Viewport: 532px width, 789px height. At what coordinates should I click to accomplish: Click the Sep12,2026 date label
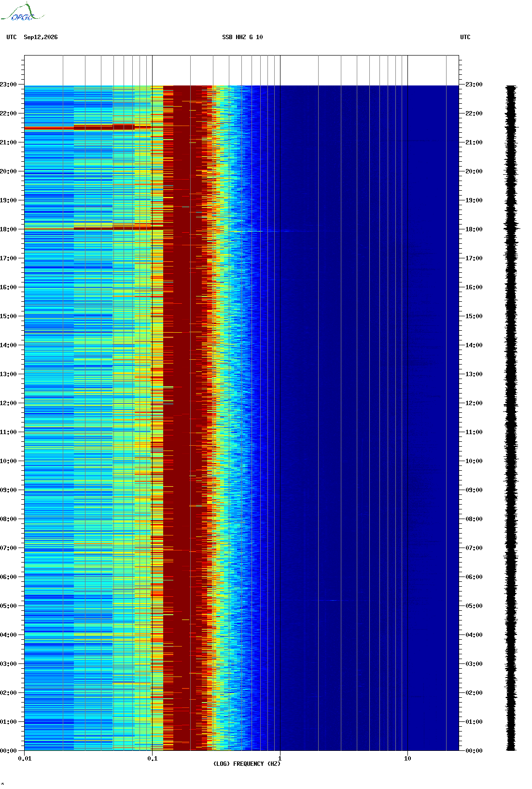41,37
